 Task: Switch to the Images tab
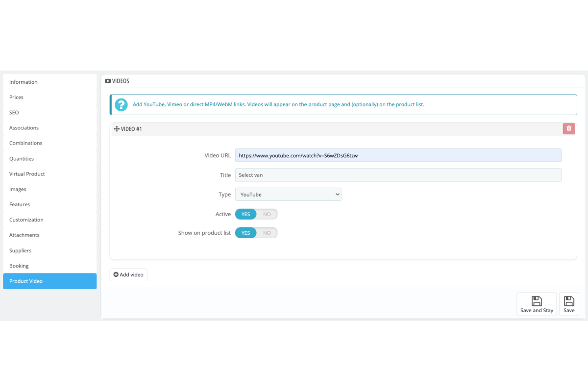coord(50,189)
